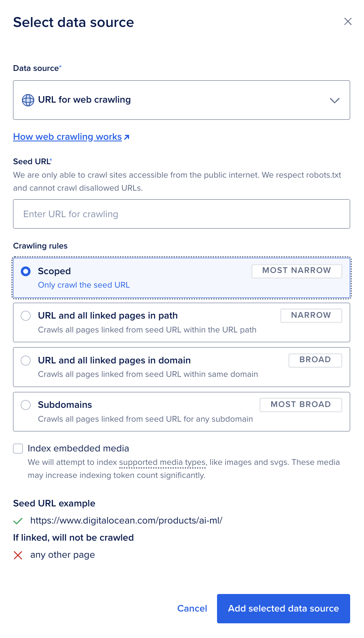Image resolution: width=364 pixels, height=638 pixels.
Task: Close the Select data source dialog
Action: tap(348, 21)
